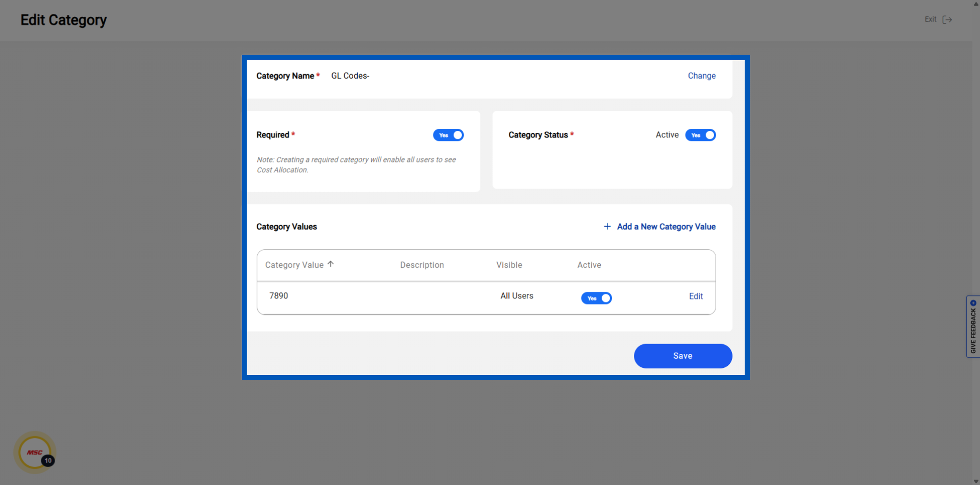The width and height of the screenshot is (980, 485).
Task: Open the MSC circular badge icon
Action: tap(35, 452)
